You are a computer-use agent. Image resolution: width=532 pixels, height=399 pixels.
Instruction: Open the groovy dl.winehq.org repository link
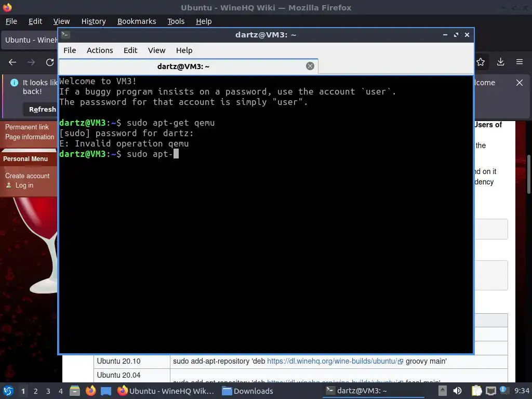coord(332,361)
